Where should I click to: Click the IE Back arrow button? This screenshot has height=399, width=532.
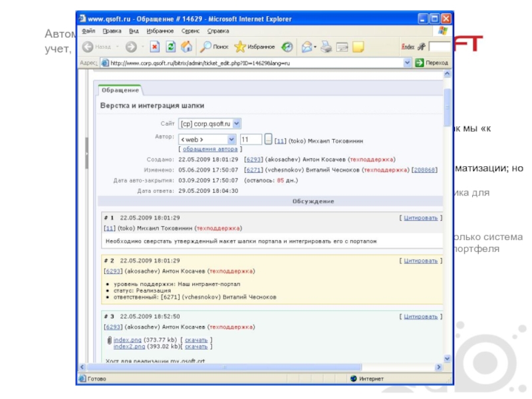pyautogui.click(x=88, y=47)
